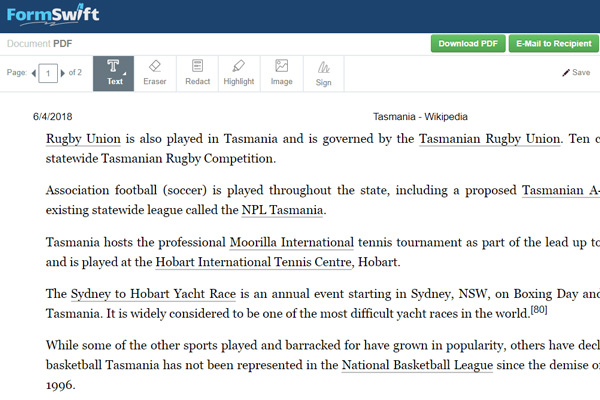Open the Rugby Union link

pyautogui.click(x=83, y=139)
